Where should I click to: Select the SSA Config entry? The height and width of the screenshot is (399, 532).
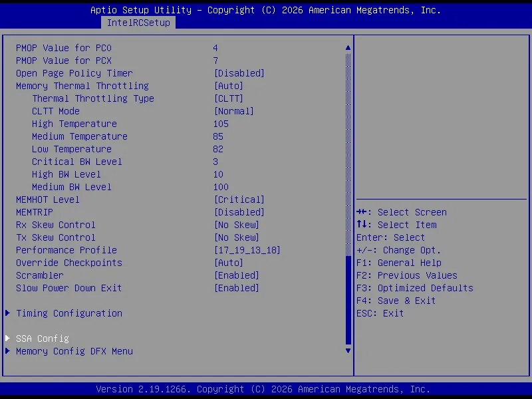(43, 338)
